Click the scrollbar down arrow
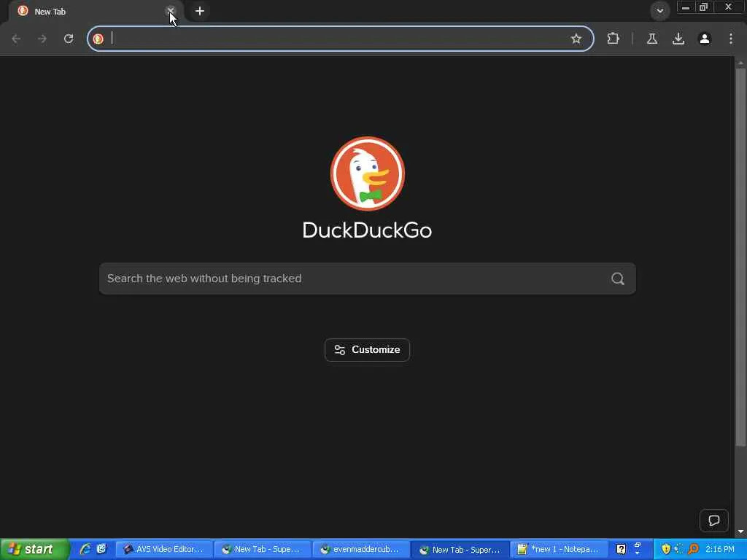 pos(740,532)
